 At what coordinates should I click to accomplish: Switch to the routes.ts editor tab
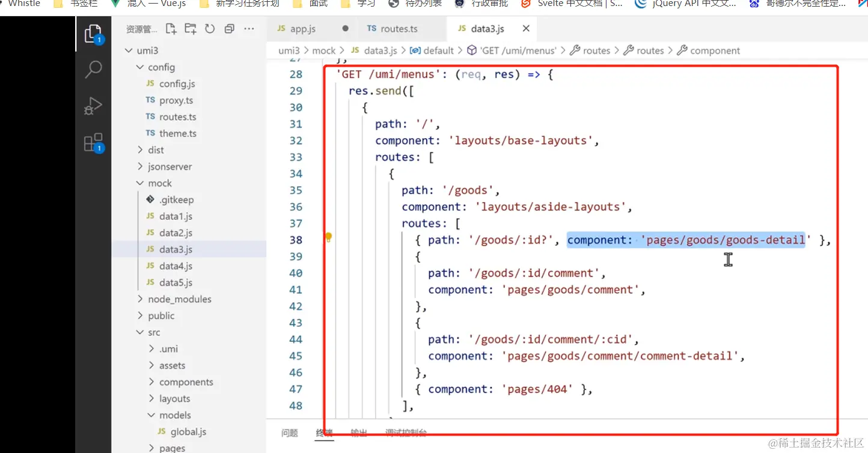399,29
